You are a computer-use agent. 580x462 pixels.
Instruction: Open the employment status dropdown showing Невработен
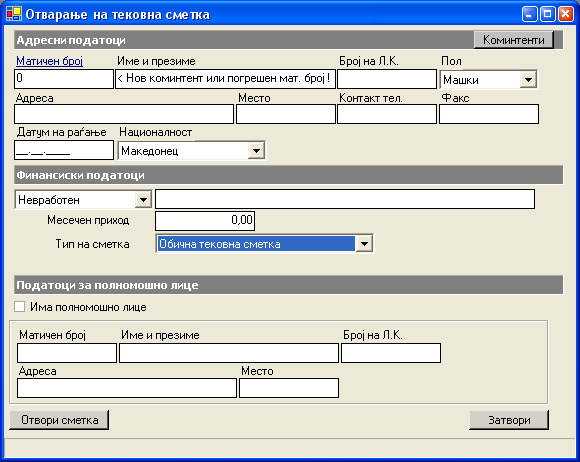(x=143, y=200)
